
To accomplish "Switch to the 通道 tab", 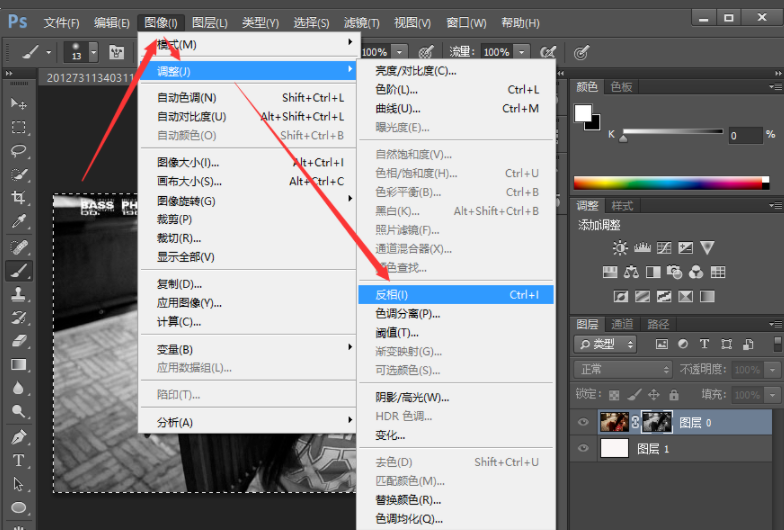I will pyautogui.click(x=622, y=324).
